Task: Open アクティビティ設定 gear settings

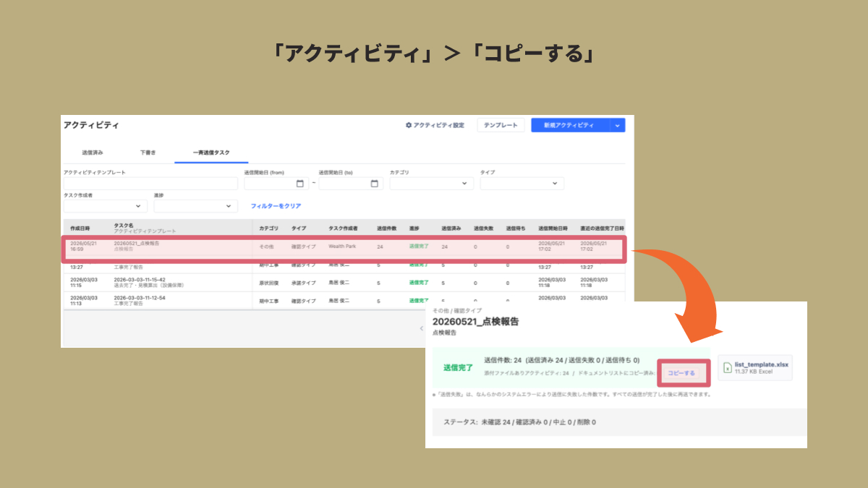Action: [435, 125]
